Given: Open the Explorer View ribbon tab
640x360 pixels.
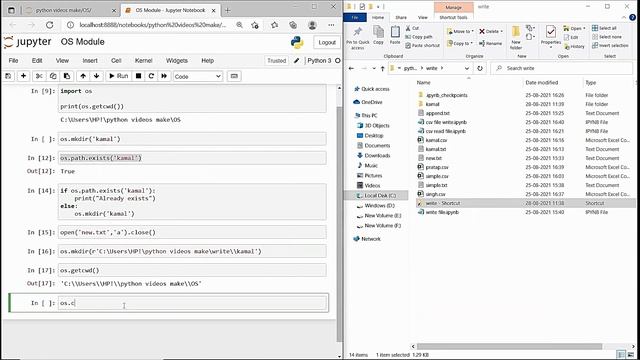Looking at the screenshot, I should tap(422, 17).
